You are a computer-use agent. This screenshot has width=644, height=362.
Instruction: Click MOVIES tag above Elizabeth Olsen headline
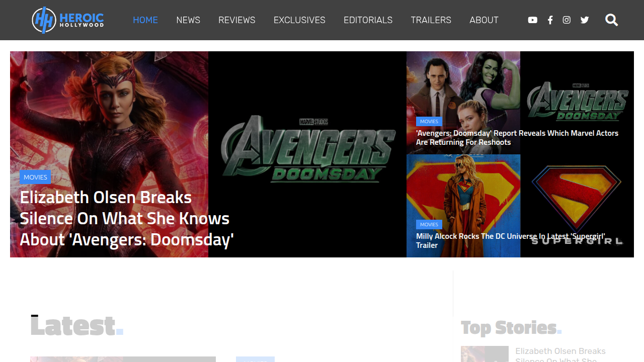click(x=35, y=177)
